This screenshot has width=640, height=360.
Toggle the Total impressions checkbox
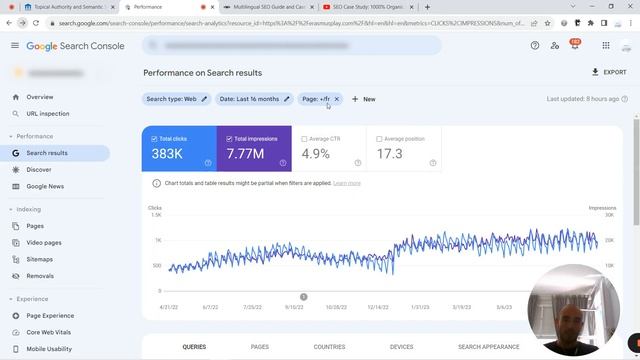click(229, 139)
